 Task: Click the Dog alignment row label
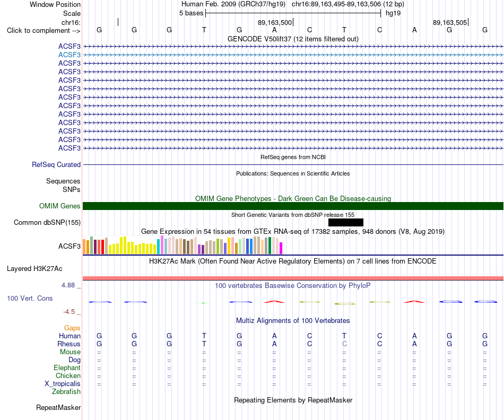pos(74,360)
